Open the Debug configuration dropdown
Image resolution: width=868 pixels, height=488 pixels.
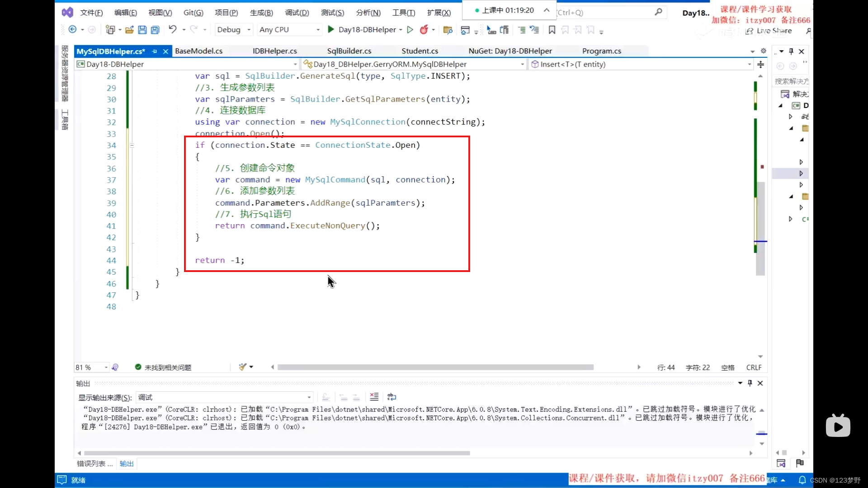233,30
